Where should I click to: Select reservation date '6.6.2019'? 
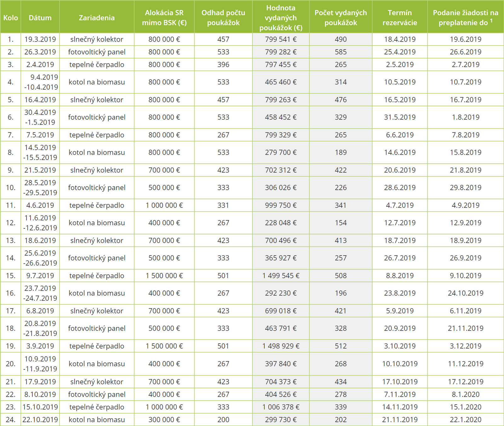point(400,135)
